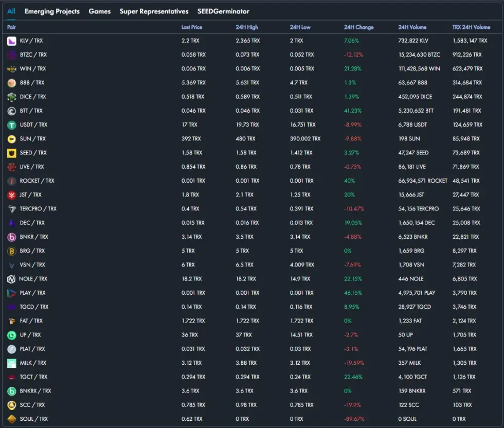The image size is (504, 428).
Task: Open the KLV / TRX pair
Action: (x=31, y=41)
